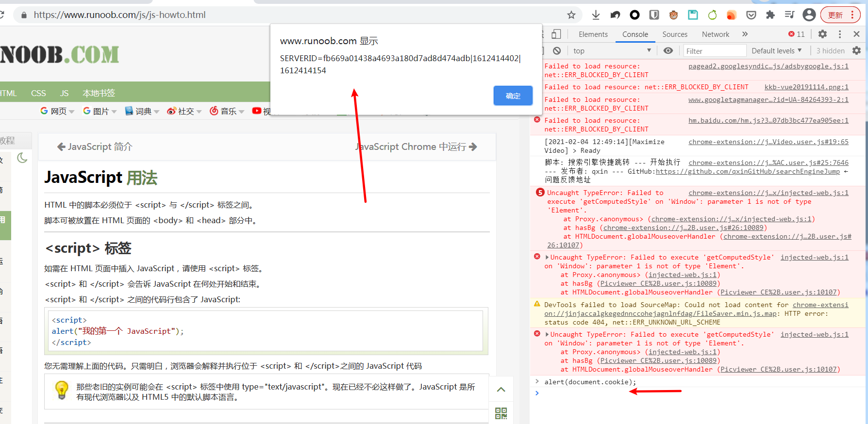868x424 pixels.
Task: Close the DevTools panel
Action: click(856, 34)
